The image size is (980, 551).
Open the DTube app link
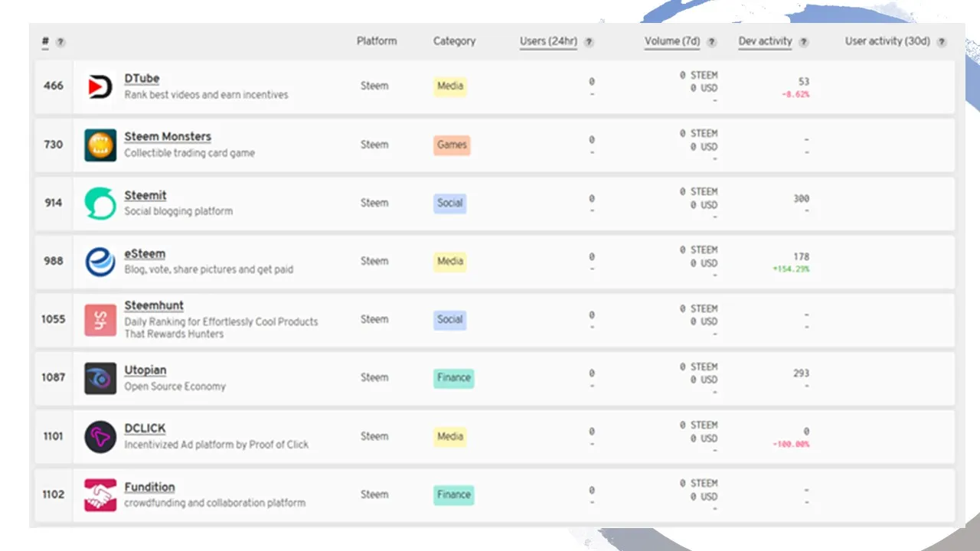[142, 79]
